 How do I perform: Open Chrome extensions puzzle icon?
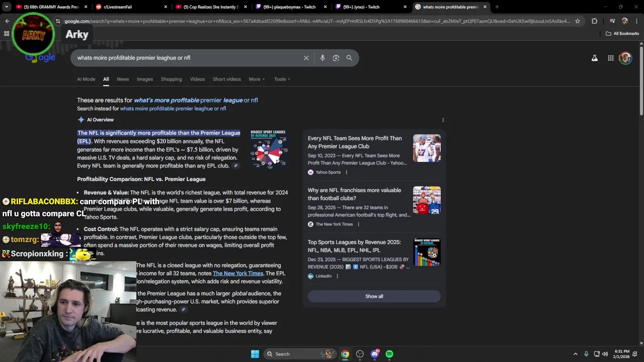coord(595,21)
